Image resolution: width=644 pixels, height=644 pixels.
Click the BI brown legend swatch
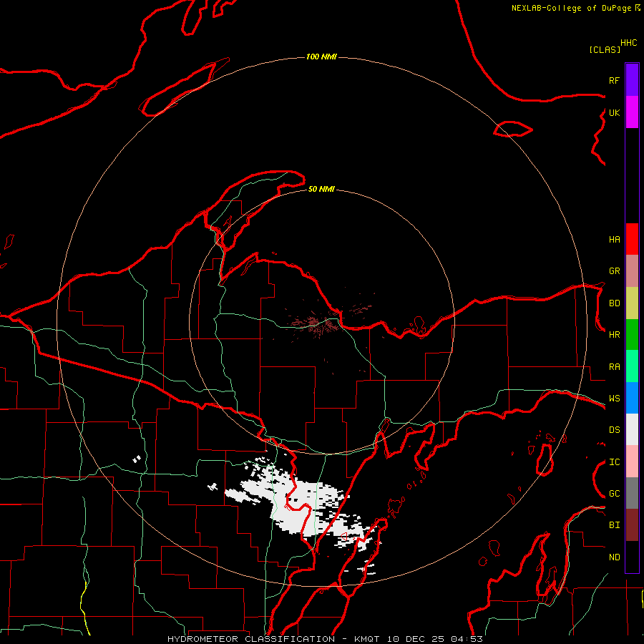(x=632, y=525)
